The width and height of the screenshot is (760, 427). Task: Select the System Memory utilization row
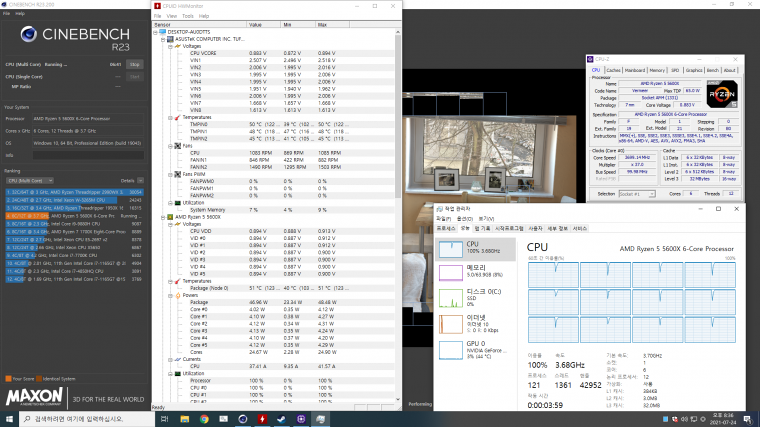[274, 210]
